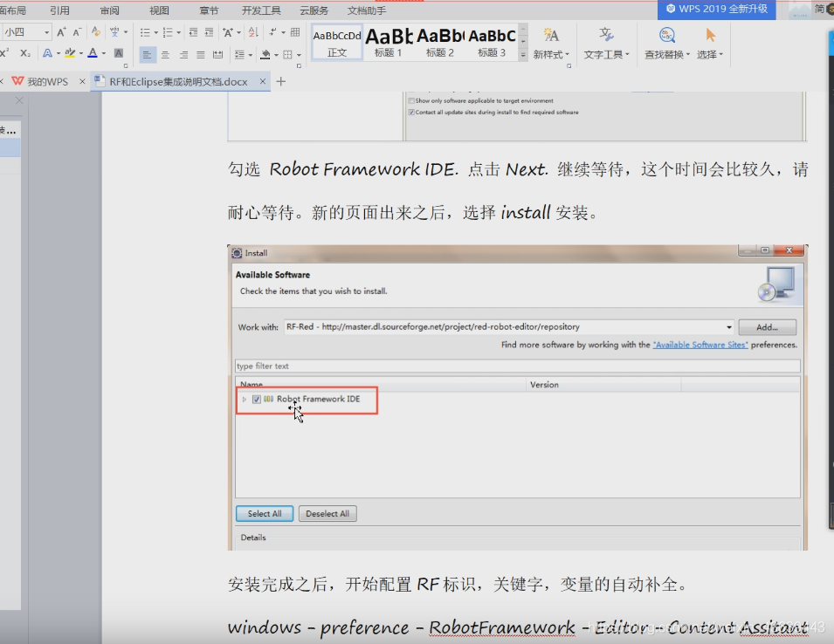Screen dimensions: 834x644
Task: Expand the shading color arrow
Action: point(276,55)
